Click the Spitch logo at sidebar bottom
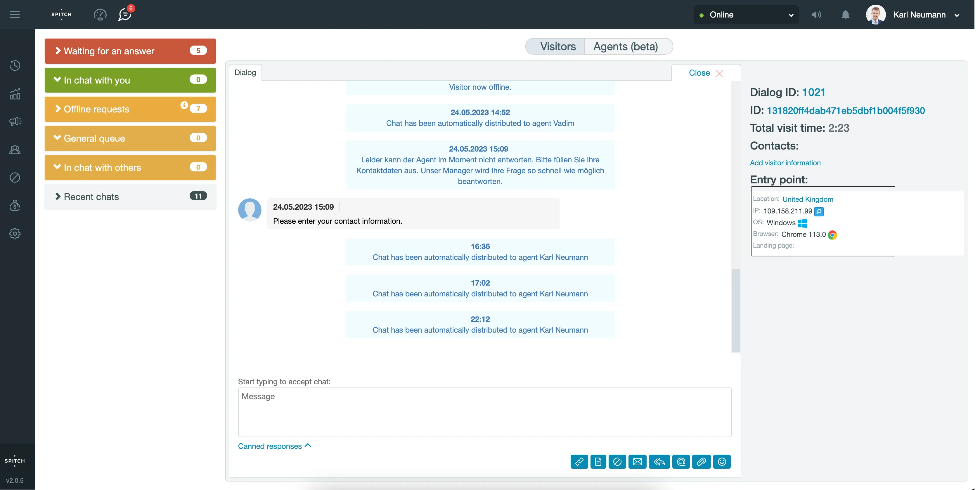The width and height of the screenshot is (980, 490). click(14, 461)
